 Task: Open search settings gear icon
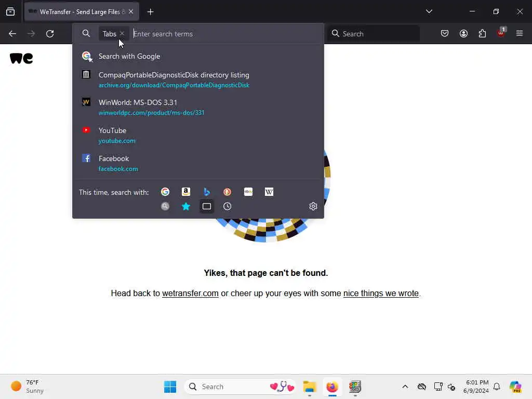(x=313, y=206)
